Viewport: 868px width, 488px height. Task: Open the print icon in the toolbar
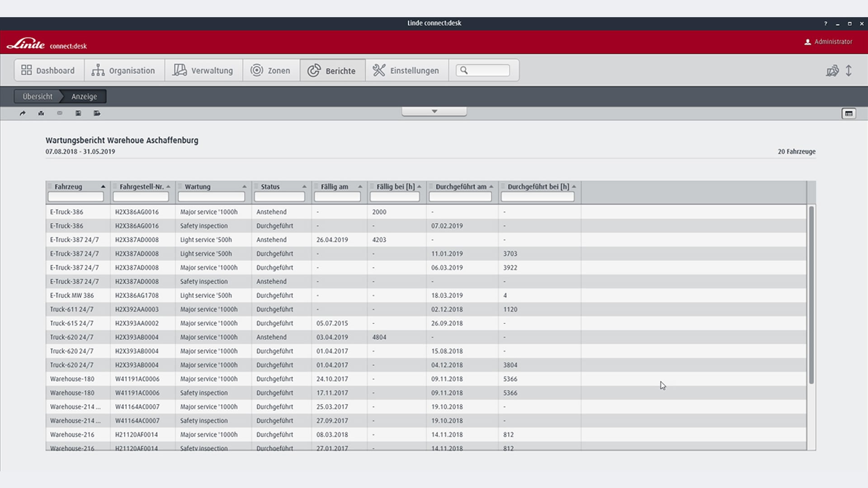(41, 113)
